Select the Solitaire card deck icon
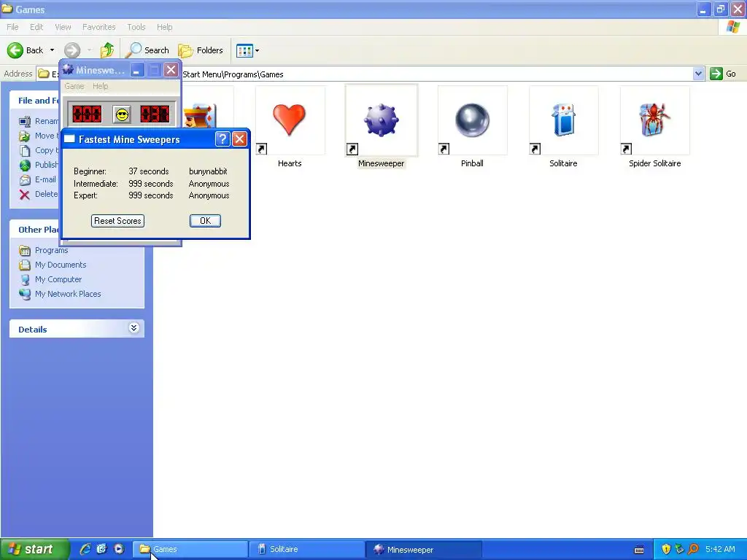Image resolution: width=747 pixels, height=560 pixels. click(x=564, y=120)
